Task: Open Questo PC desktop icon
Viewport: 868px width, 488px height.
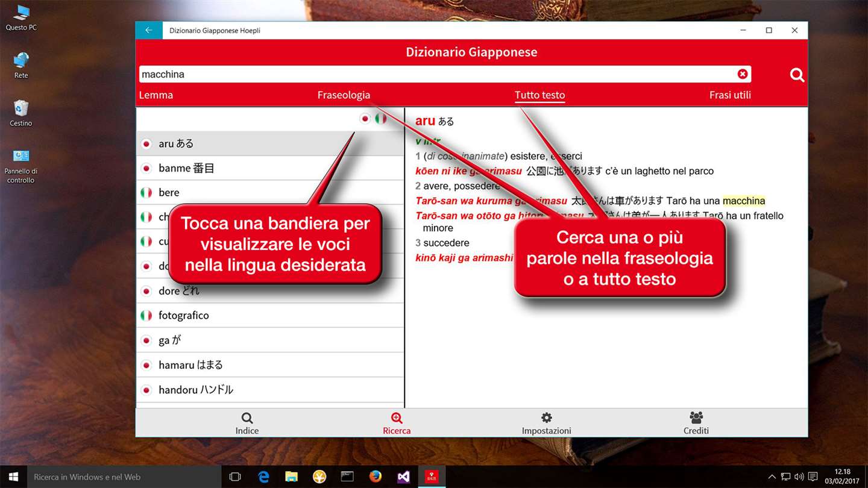Action: (x=21, y=18)
